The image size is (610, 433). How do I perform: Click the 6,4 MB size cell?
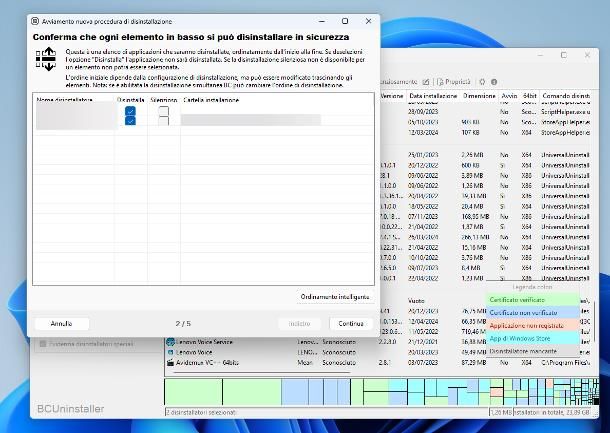point(471,268)
